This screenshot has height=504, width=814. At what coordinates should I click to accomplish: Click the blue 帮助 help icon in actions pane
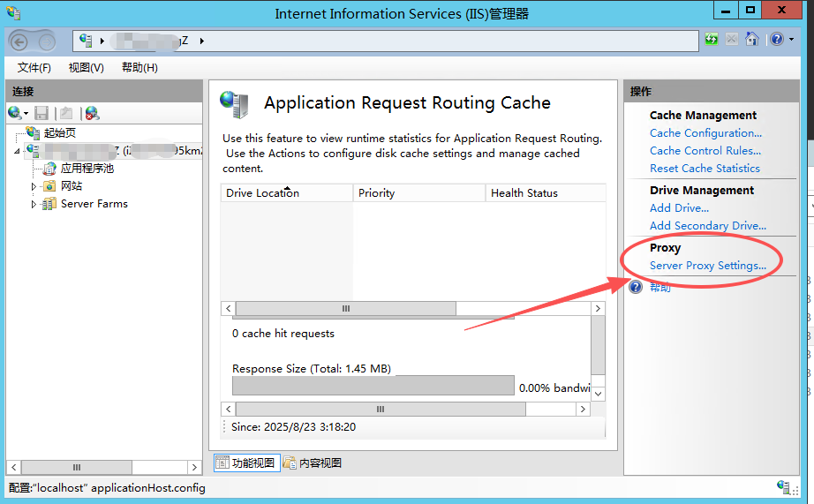(x=636, y=287)
